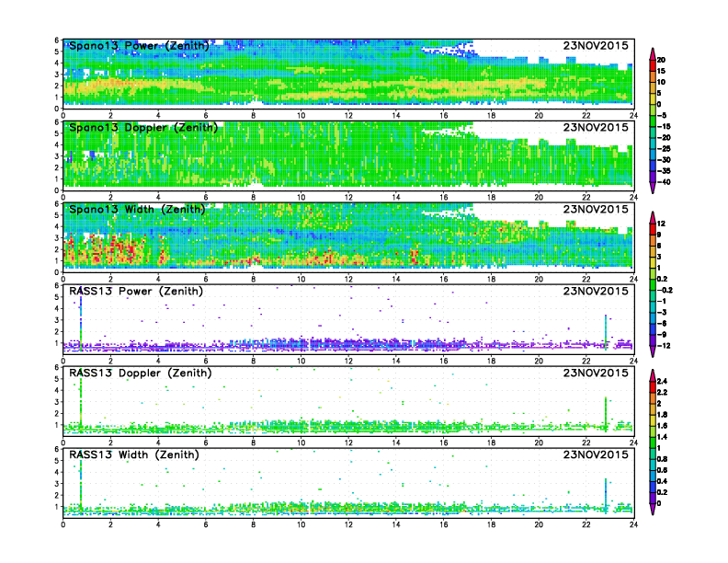Click the '1.8' label on the lowest colorbar

point(663,414)
